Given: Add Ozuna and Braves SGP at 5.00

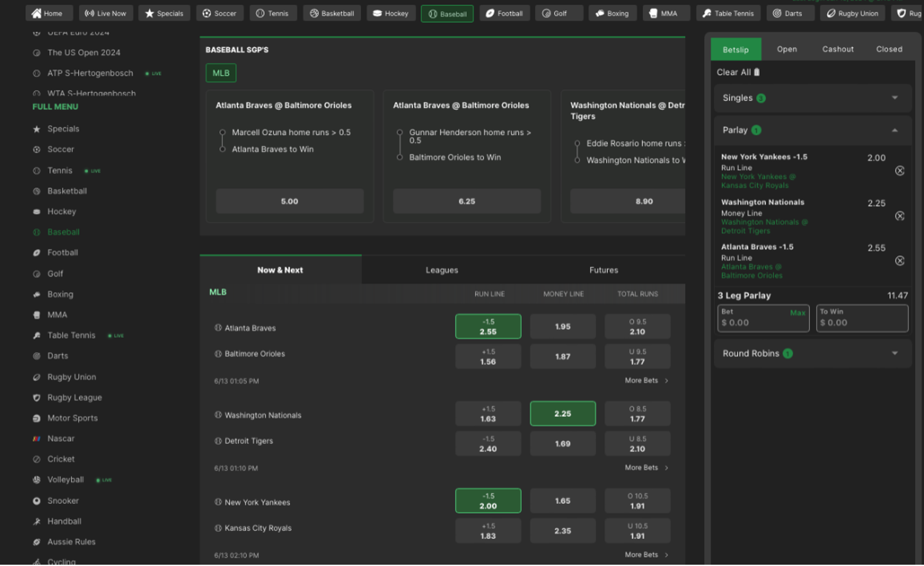Looking at the screenshot, I should coord(289,202).
